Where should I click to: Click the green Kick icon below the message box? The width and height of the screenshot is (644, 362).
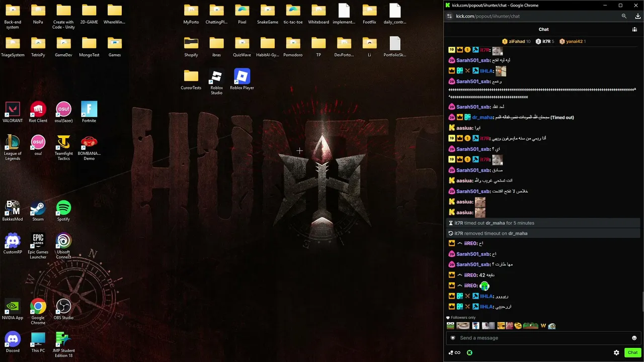(469, 353)
